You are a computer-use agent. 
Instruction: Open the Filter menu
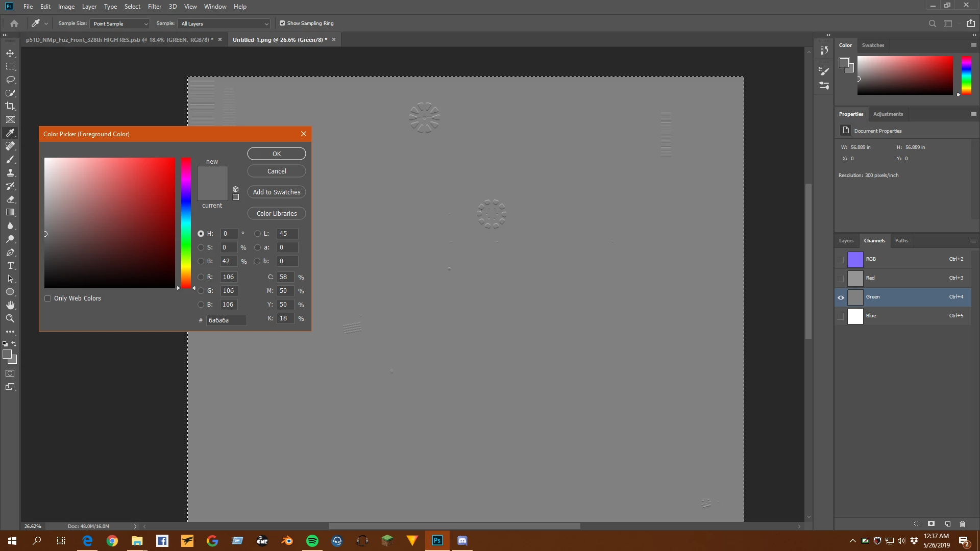[154, 7]
